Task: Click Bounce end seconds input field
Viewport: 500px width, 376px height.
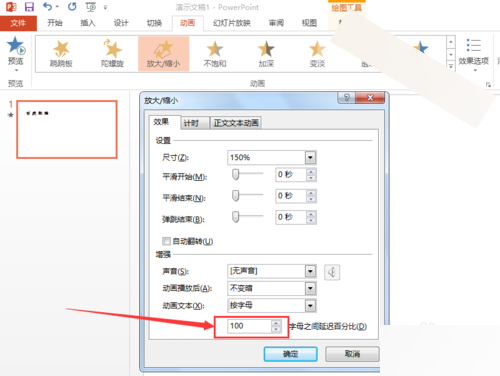Action: (291, 217)
